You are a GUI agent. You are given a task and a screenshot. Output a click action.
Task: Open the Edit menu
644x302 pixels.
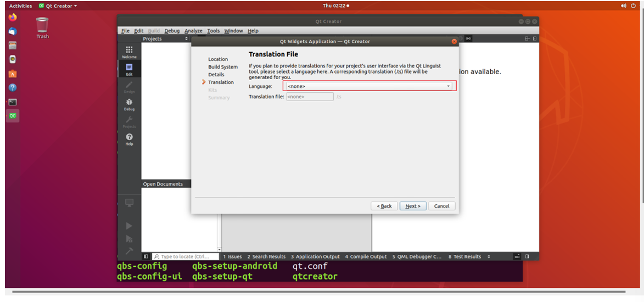pos(139,31)
